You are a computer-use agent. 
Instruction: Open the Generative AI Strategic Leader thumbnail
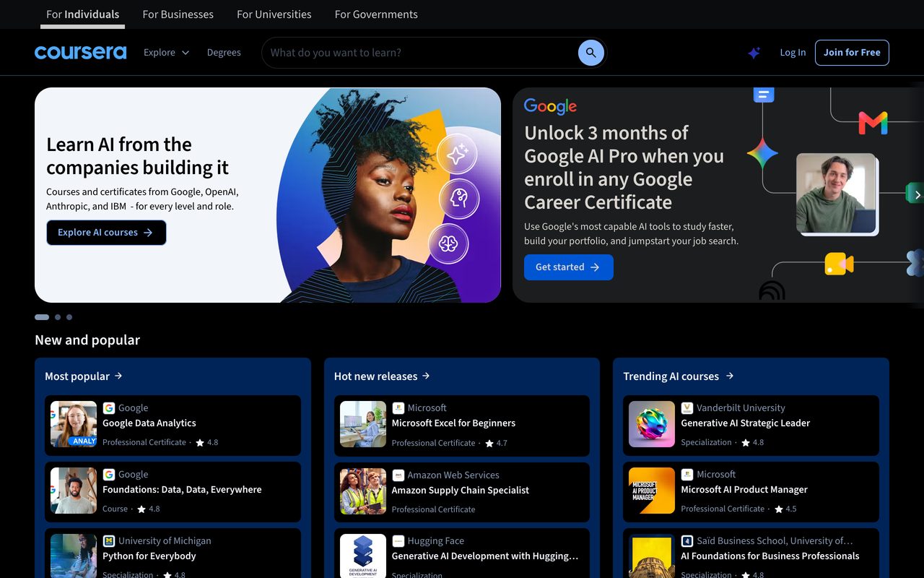(652, 424)
